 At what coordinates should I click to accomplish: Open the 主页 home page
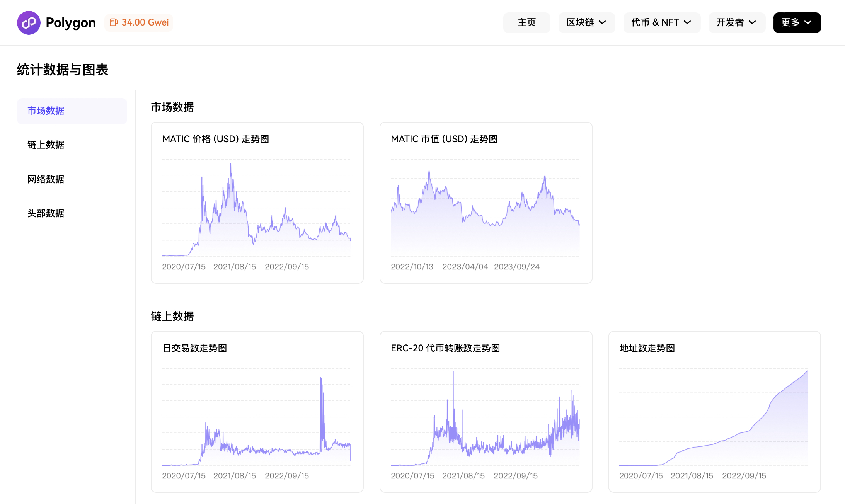click(526, 23)
